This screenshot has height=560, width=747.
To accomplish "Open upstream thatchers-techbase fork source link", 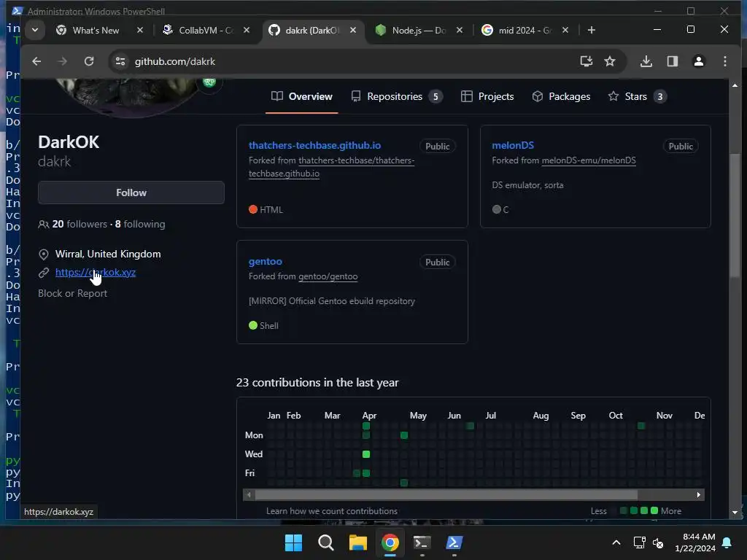I will click(331, 167).
